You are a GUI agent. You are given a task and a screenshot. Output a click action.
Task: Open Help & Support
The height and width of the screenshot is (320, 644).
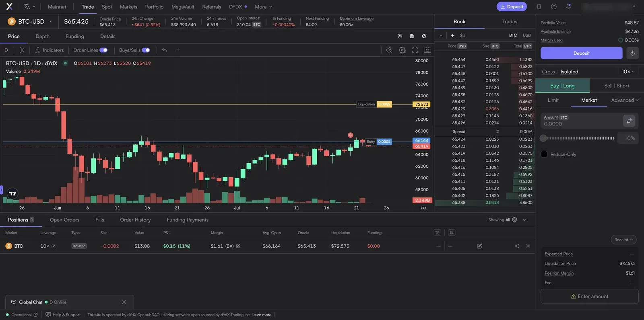[63, 315]
